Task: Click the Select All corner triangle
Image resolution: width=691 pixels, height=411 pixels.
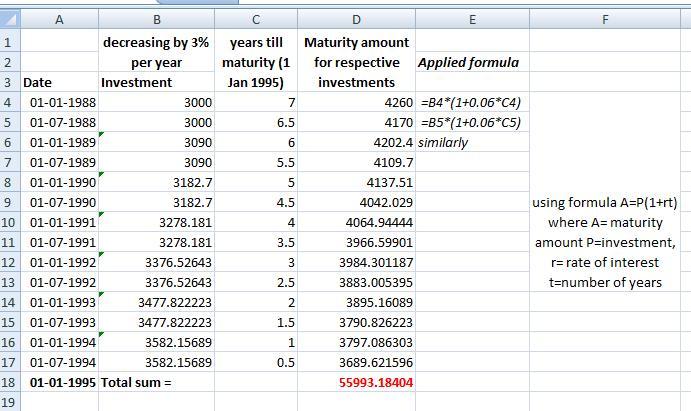Action: [10, 20]
